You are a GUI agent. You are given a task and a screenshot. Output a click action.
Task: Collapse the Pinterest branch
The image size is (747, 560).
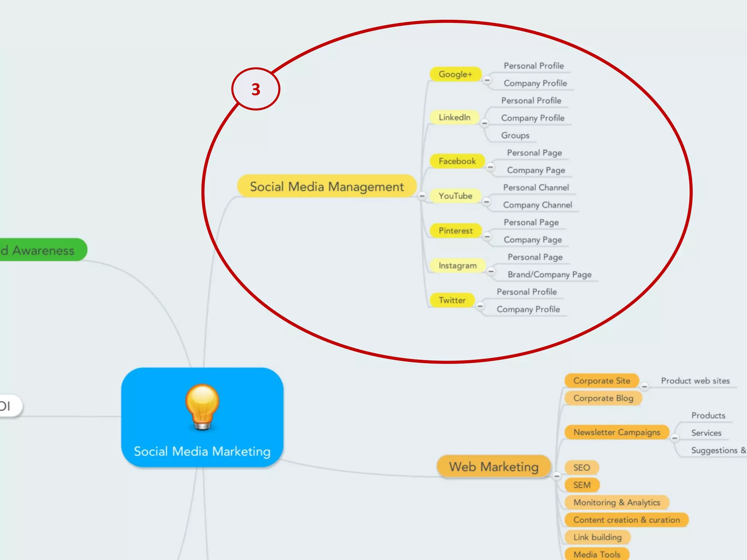pos(487,237)
